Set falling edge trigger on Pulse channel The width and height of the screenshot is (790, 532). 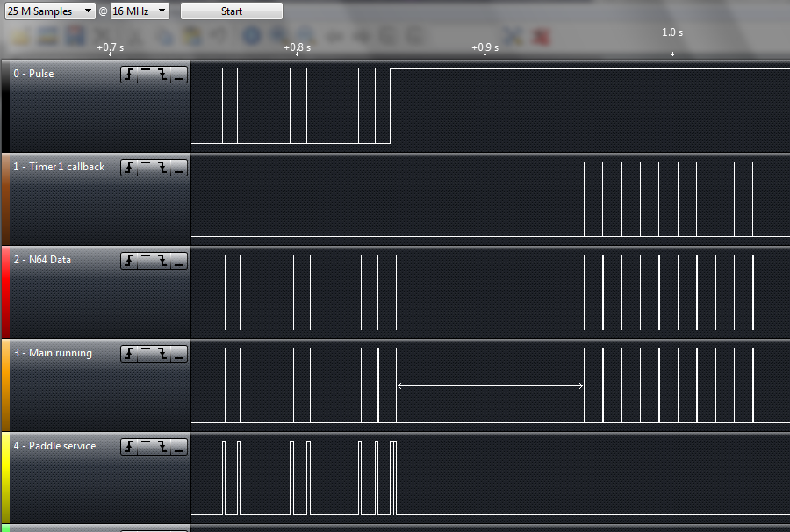(162, 75)
